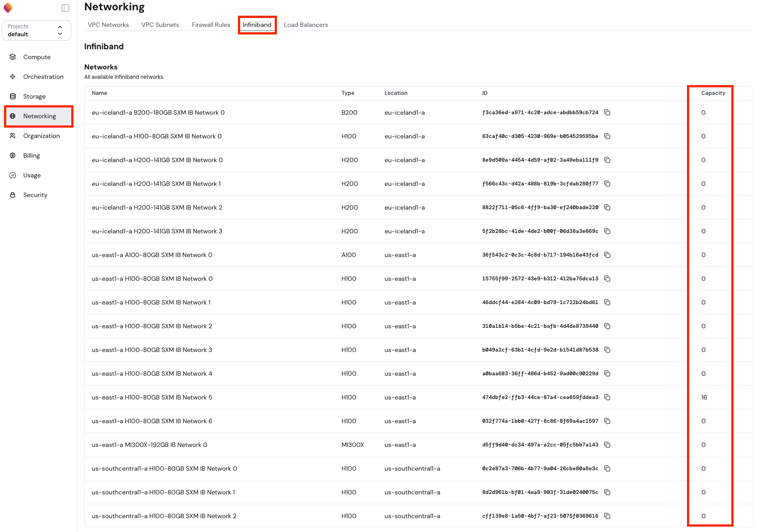The height and width of the screenshot is (532, 760).
Task: Click the MI300X type cell
Action: point(353,445)
